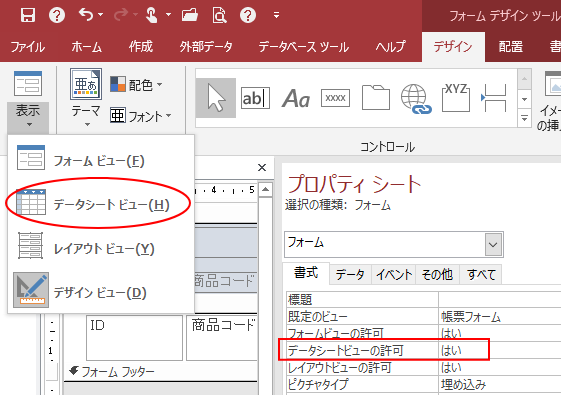Viewport: 561px width, 395px height.
Task: Click the second help question mark icon
Action: click(248, 15)
